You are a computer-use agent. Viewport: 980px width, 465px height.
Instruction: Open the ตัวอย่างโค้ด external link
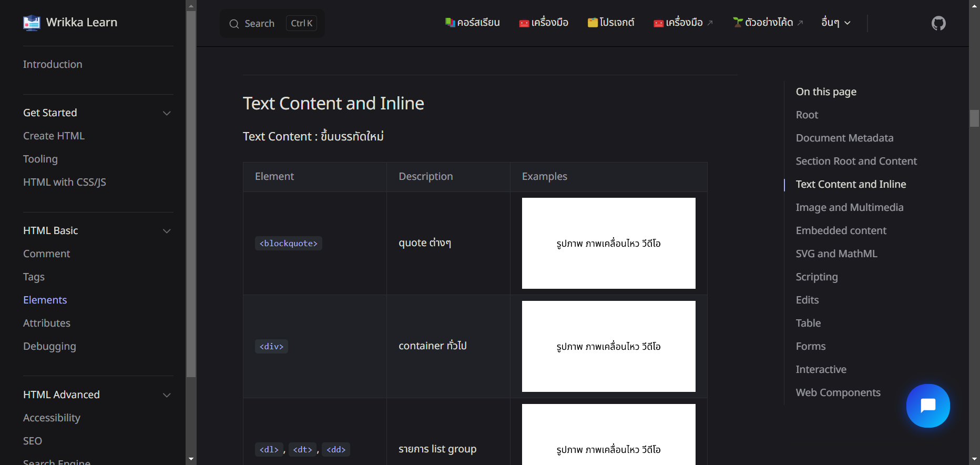pyautogui.click(x=768, y=23)
